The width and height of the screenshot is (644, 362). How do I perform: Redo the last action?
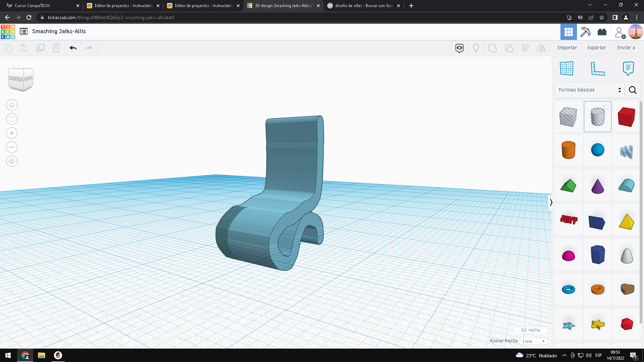coord(89,48)
